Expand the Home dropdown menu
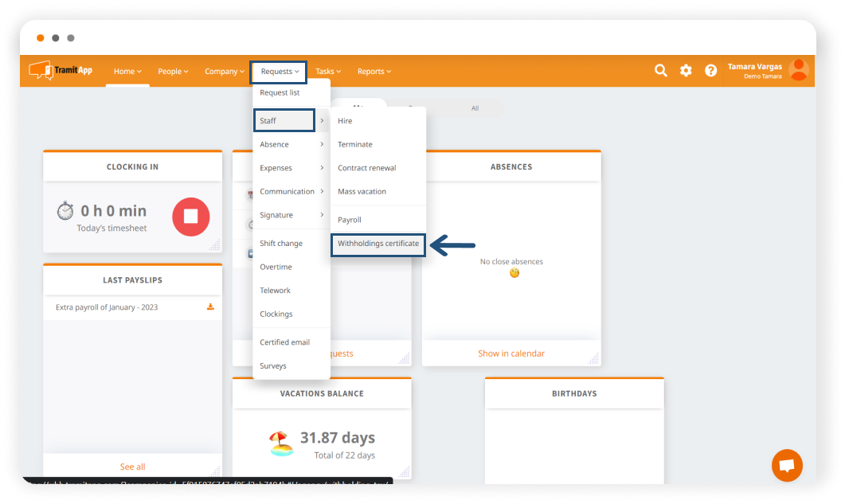Viewport: 845px width, 504px height. (127, 72)
